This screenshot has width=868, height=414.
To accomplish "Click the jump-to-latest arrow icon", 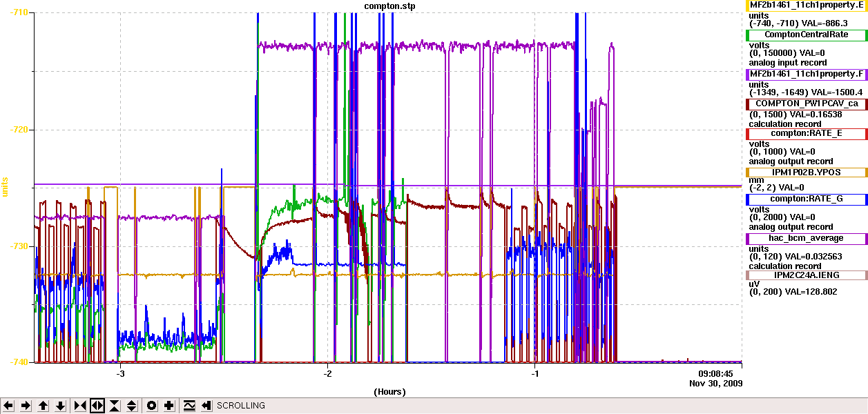I will (x=206, y=406).
